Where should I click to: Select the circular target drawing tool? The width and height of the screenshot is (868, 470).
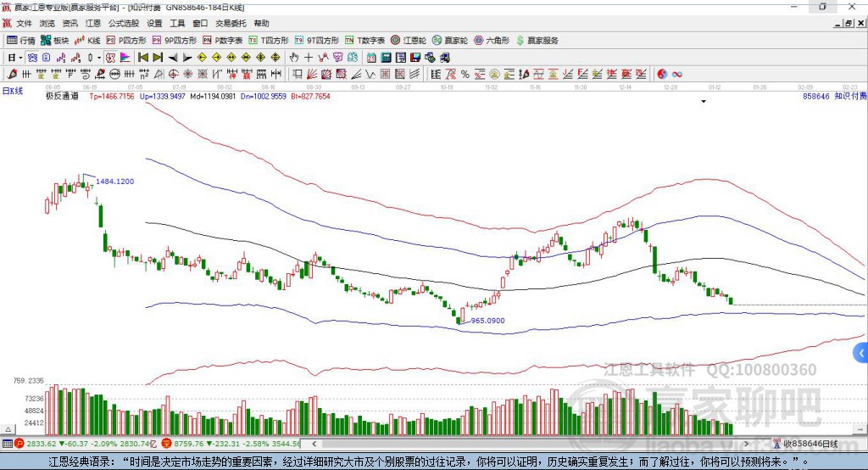pyautogui.click(x=173, y=75)
